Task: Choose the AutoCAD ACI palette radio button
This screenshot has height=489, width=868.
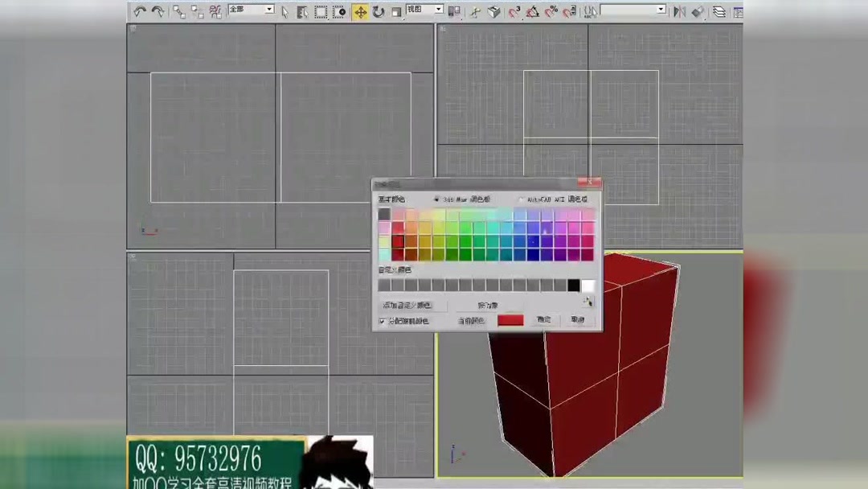Action: point(521,199)
